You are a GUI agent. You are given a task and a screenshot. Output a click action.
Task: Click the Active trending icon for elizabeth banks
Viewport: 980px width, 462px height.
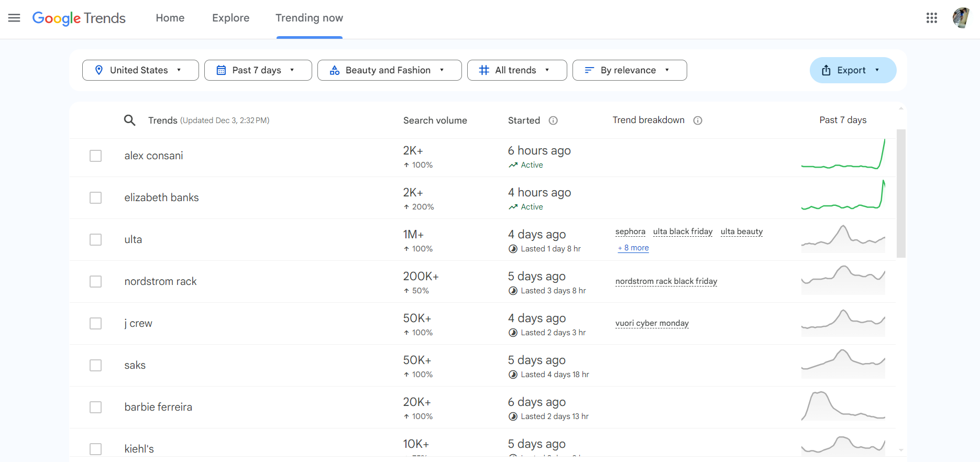tap(513, 207)
